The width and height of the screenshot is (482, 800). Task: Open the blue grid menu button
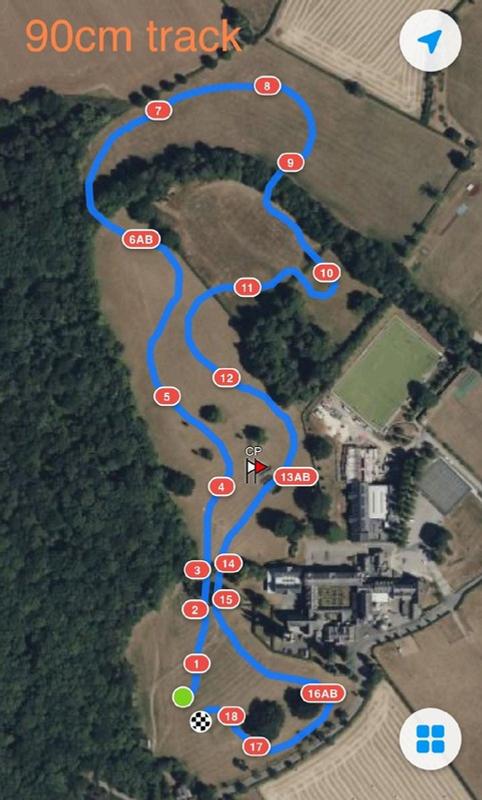pos(430,739)
